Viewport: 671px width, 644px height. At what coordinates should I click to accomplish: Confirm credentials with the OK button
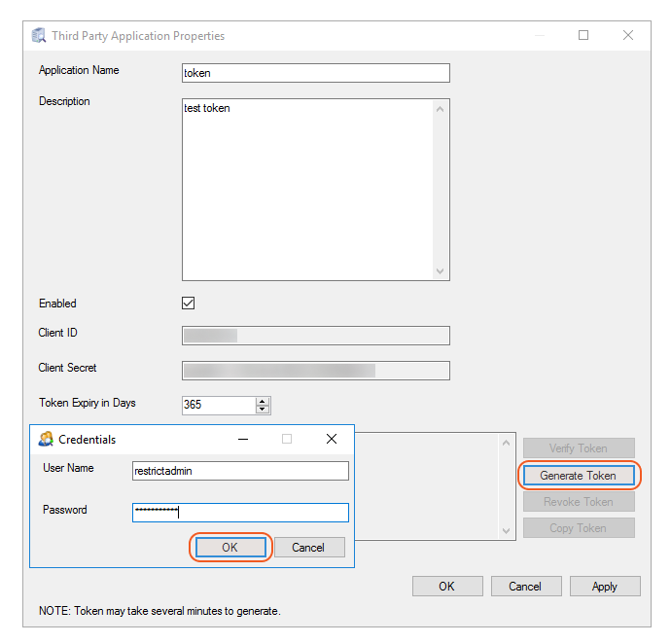(230, 547)
